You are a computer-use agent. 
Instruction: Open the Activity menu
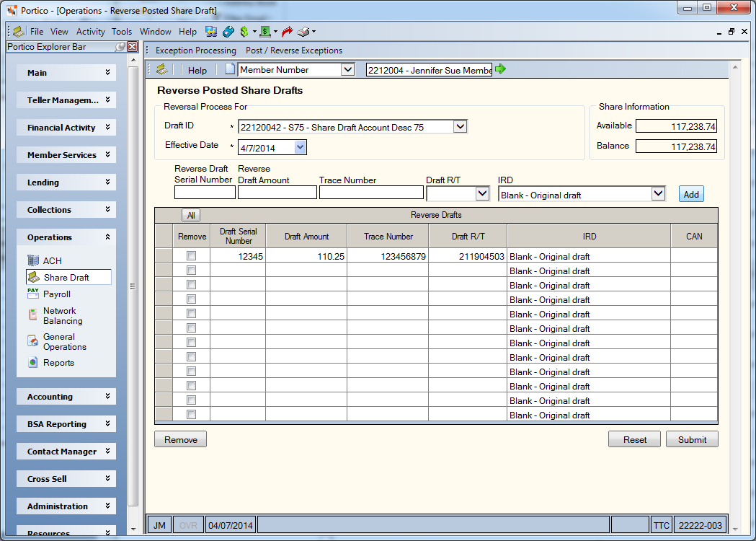(x=90, y=31)
